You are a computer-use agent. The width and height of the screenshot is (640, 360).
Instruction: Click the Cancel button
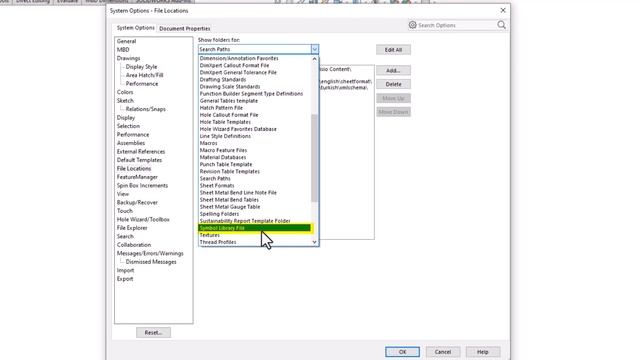coord(443,352)
